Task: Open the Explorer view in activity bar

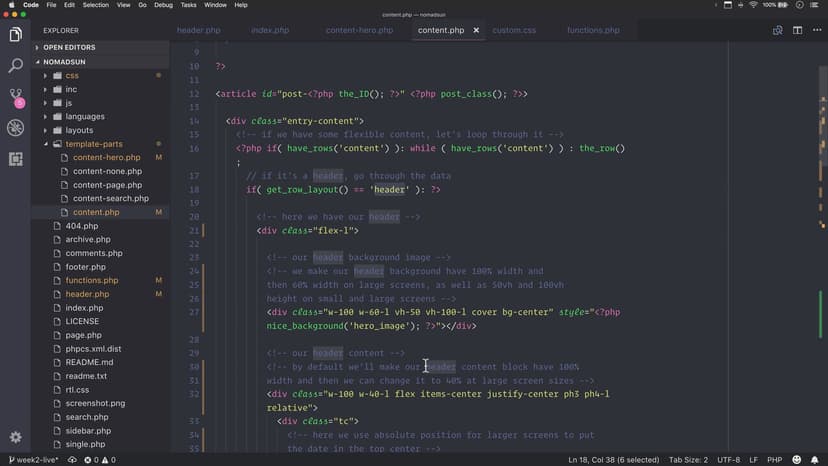Action: 15,35
